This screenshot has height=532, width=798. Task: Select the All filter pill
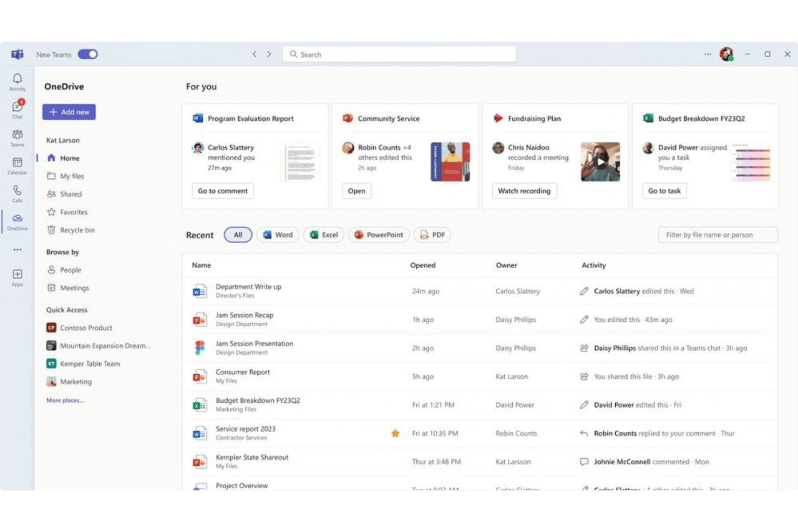pyautogui.click(x=238, y=235)
